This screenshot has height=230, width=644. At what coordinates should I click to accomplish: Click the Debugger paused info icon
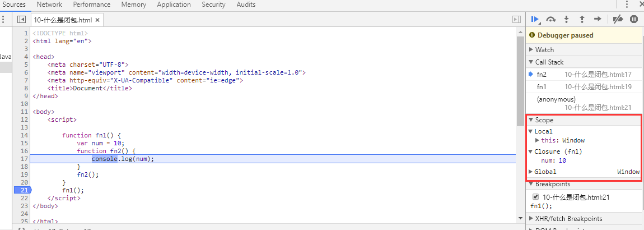pos(533,35)
